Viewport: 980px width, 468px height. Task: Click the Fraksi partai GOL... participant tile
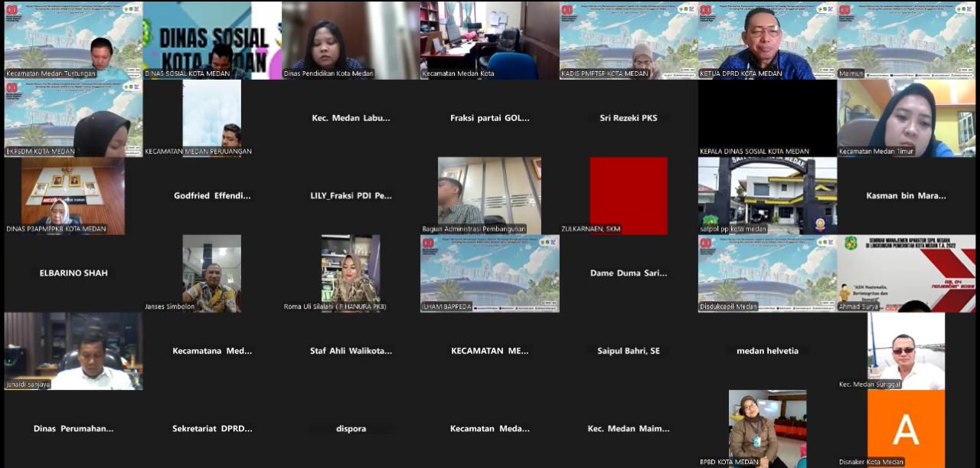(x=489, y=118)
